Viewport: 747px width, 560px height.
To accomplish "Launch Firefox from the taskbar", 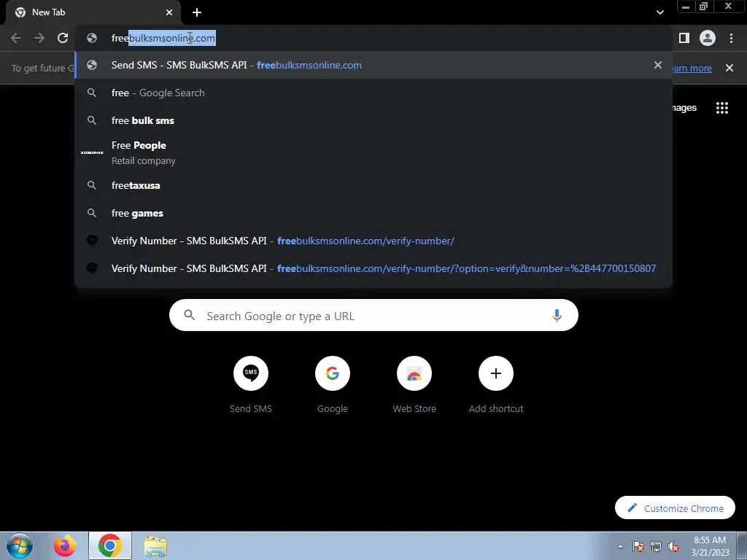I will [x=64, y=545].
